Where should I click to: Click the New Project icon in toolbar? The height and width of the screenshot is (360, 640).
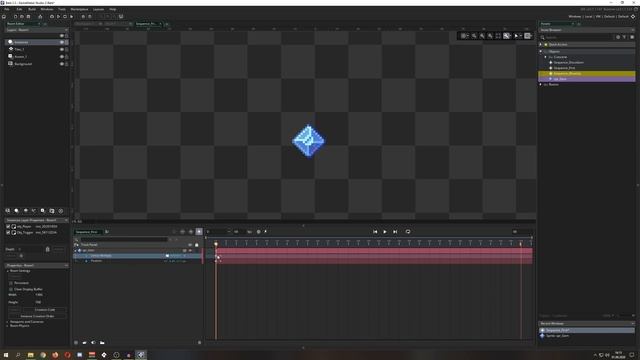click(x=15, y=16)
